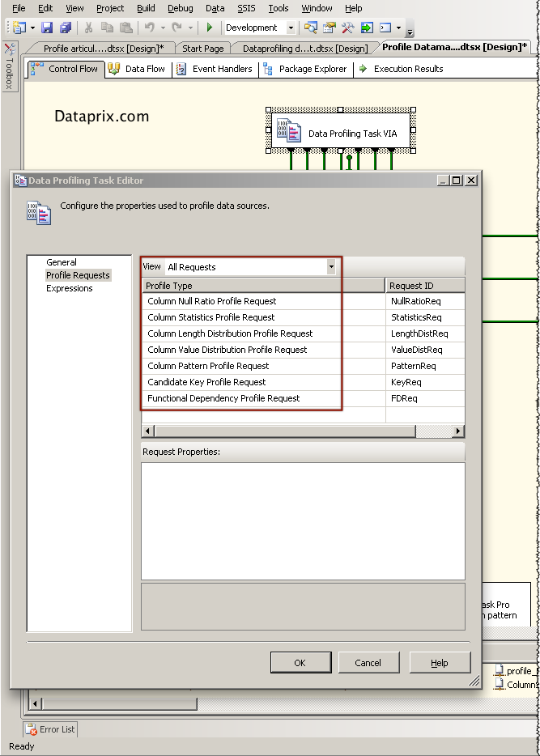Open the Add New Item dropdown arrow

tap(32, 28)
